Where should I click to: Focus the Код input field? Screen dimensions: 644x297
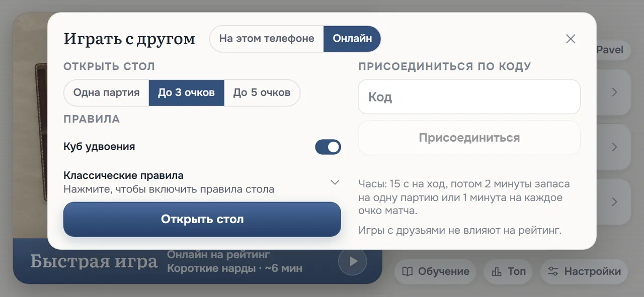pos(469,97)
